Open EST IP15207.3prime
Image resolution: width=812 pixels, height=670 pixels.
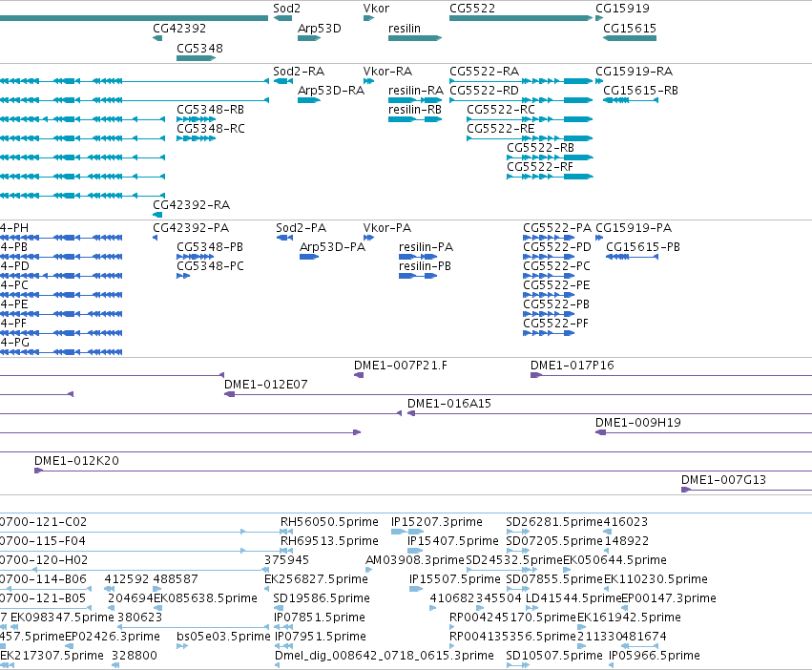(x=437, y=522)
